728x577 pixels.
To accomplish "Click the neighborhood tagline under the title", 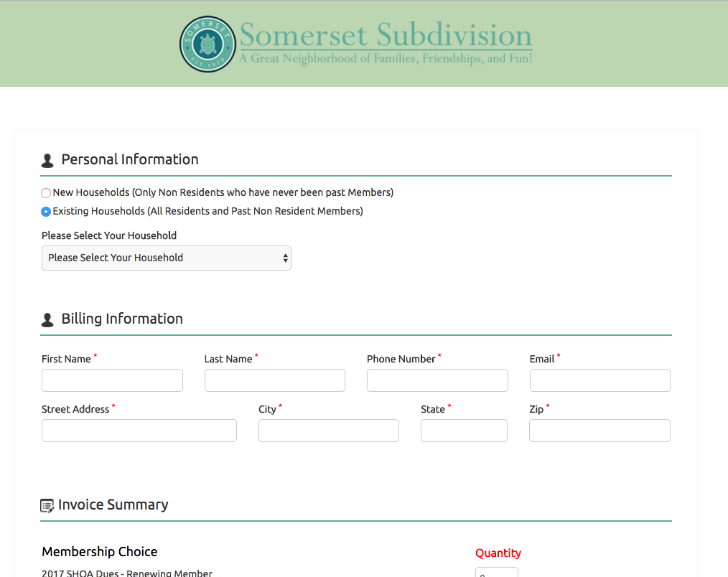I will click(386, 58).
